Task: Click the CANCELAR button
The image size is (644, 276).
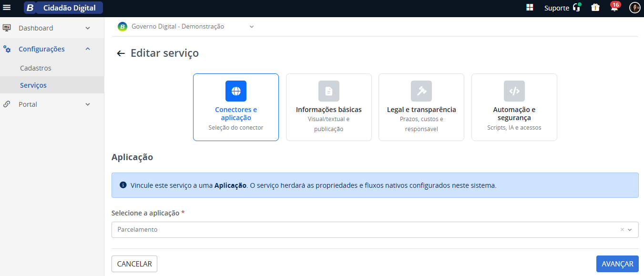Action: click(134, 264)
